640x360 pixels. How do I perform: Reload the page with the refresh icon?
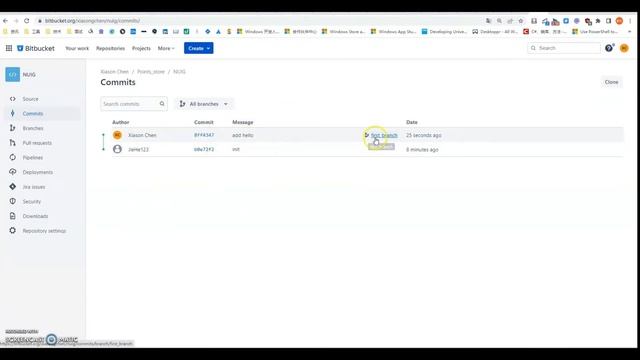click(x=27, y=21)
